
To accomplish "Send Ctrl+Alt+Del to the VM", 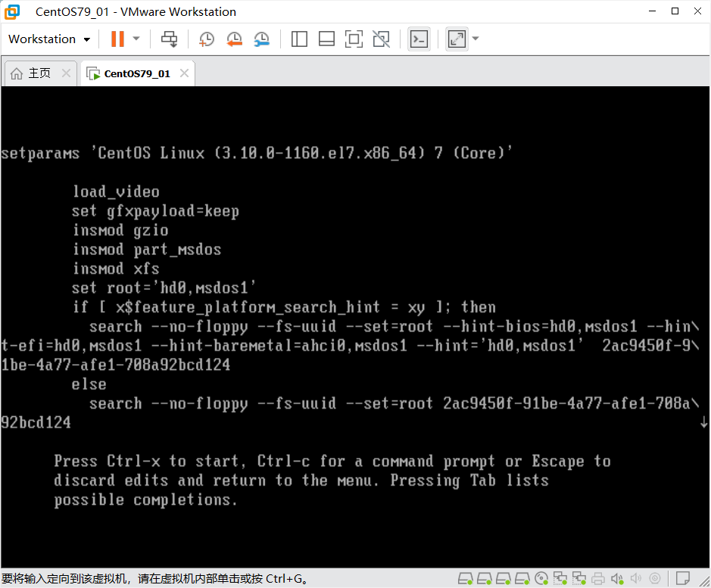I will click(169, 39).
